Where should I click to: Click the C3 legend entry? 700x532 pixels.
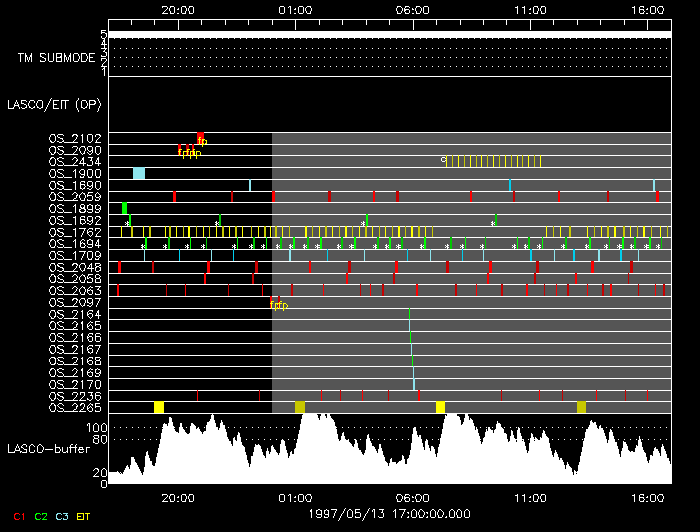(62, 516)
